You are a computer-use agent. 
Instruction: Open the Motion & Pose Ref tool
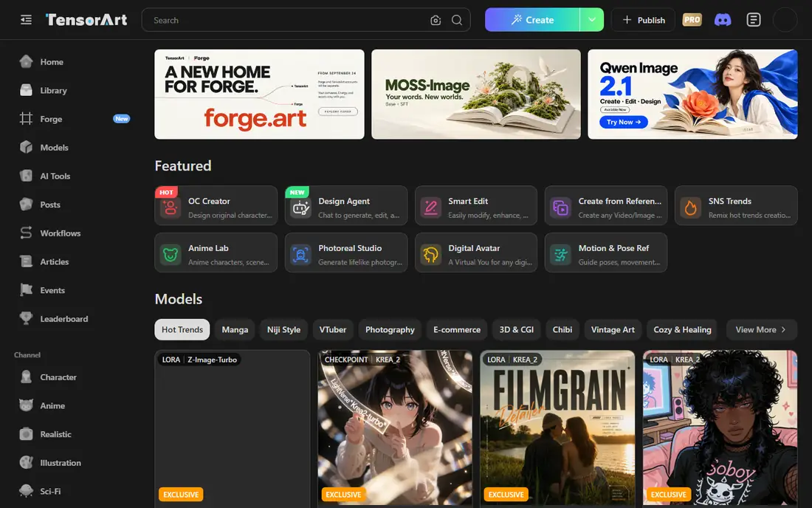[606, 253]
